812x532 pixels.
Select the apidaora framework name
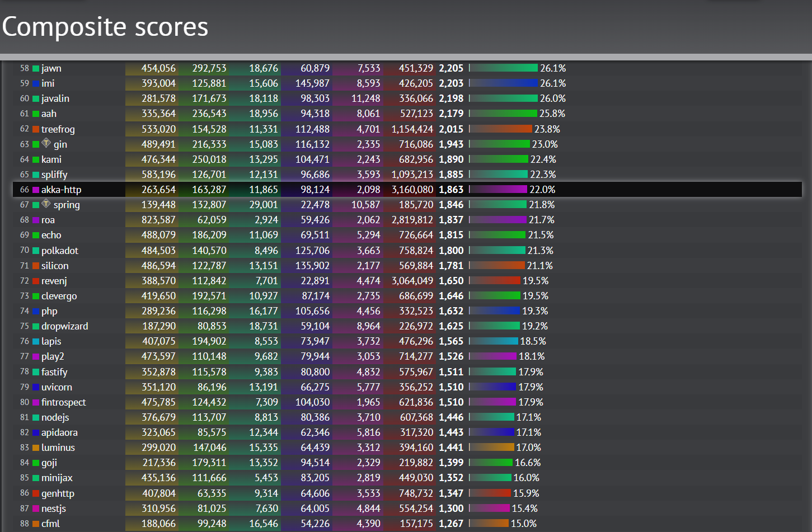(x=59, y=432)
